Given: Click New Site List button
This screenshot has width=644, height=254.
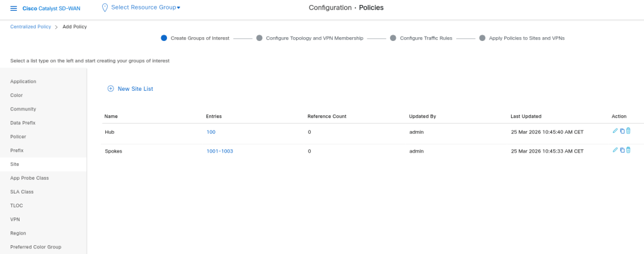Looking at the screenshot, I should coord(130,89).
